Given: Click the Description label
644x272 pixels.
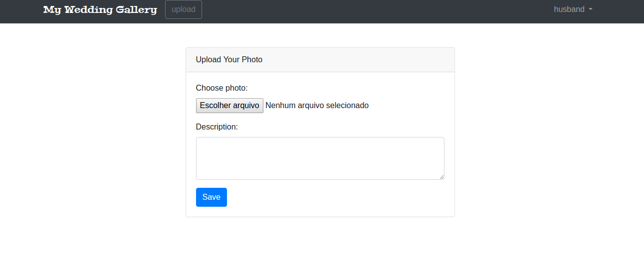Looking at the screenshot, I should [x=216, y=127].
